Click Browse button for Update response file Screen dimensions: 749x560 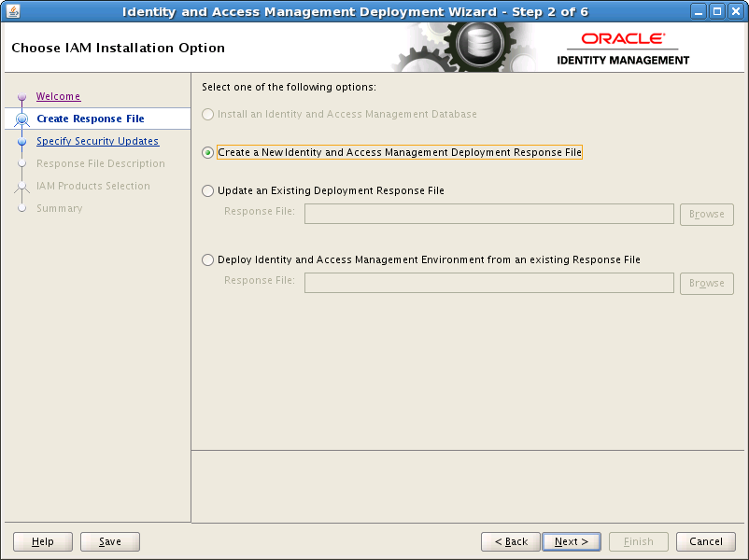click(x=706, y=215)
